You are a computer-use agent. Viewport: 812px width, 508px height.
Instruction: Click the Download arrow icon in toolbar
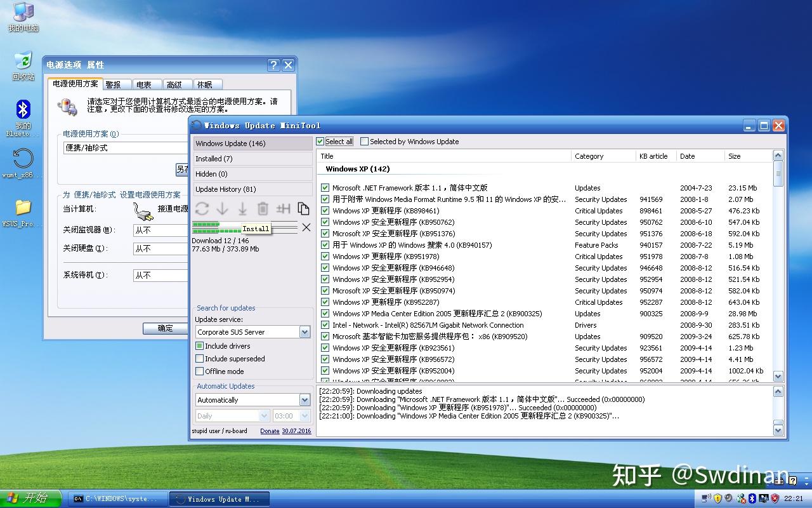point(223,209)
